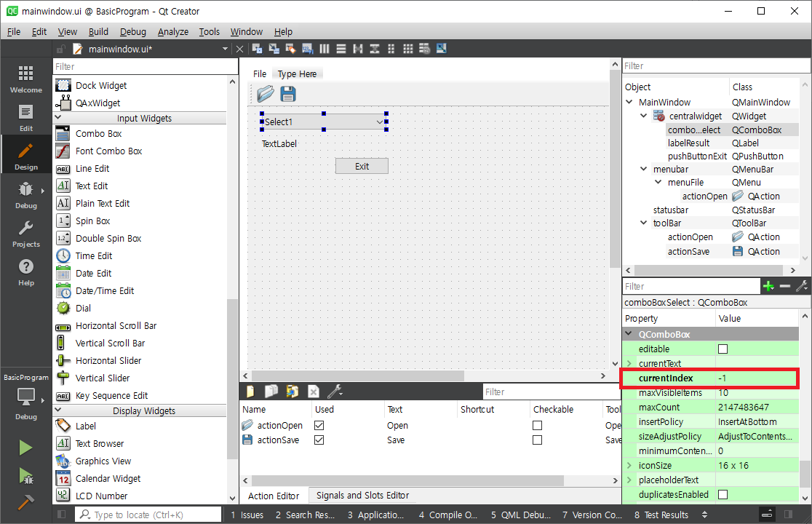812x524 pixels.
Task: Click the Exit push button in form
Action: click(362, 166)
